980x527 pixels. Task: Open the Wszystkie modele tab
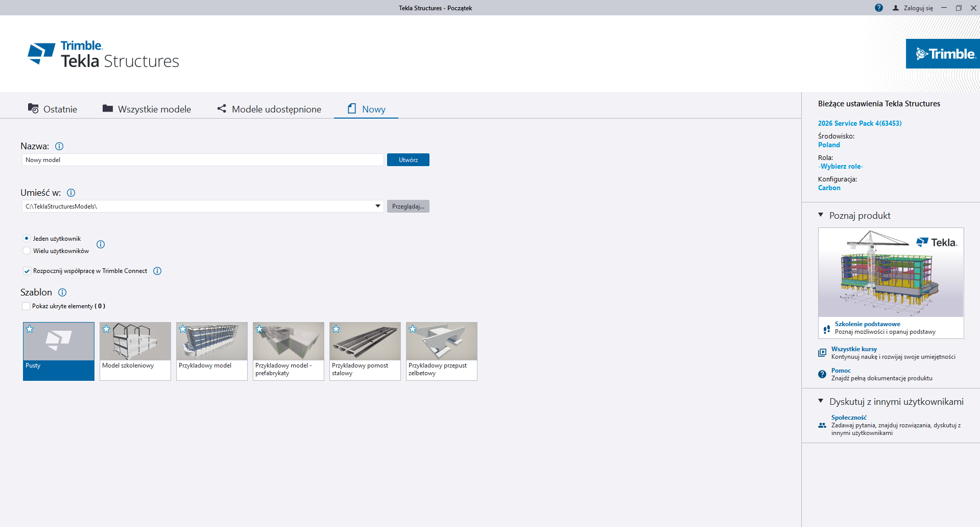147,109
